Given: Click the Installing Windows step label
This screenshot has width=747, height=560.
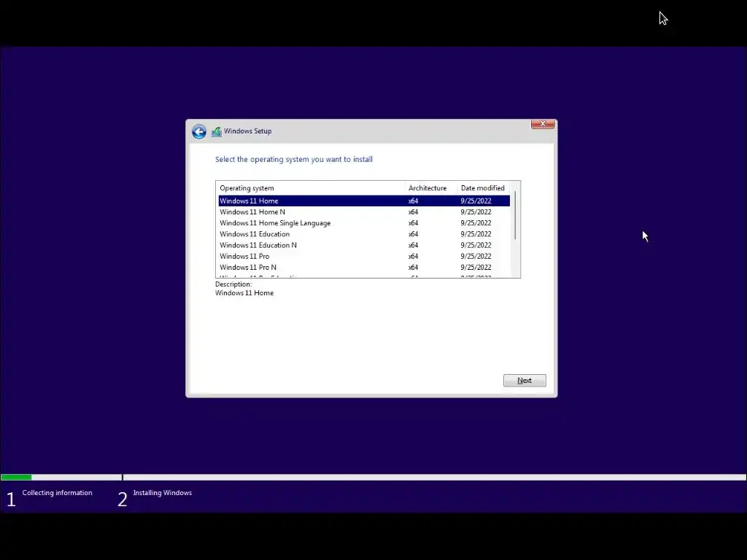Looking at the screenshot, I should point(163,493).
